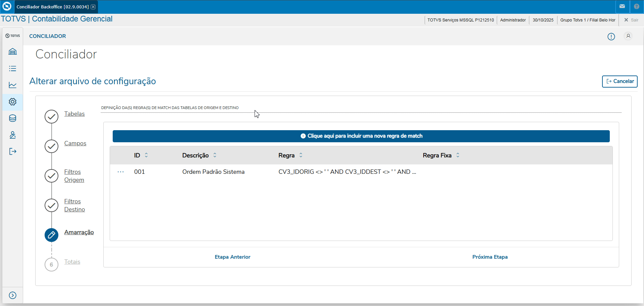This screenshot has height=306, width=644.
Task: Proceed to Próxima Etapa
Action: [490, 257]
